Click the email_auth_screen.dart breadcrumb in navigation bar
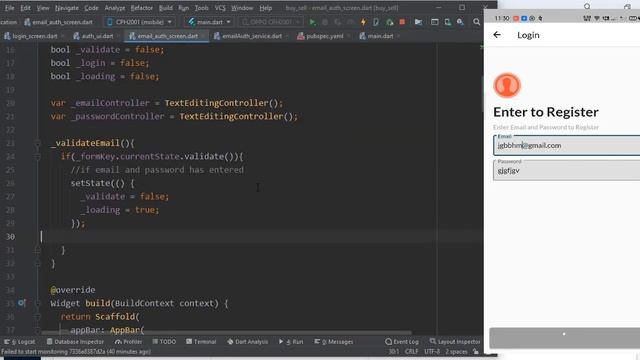640x360 pixels. point(58,22)
